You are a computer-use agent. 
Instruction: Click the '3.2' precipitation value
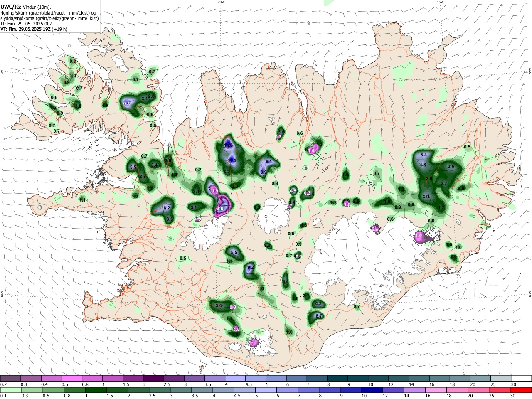[x=227, y=172]
